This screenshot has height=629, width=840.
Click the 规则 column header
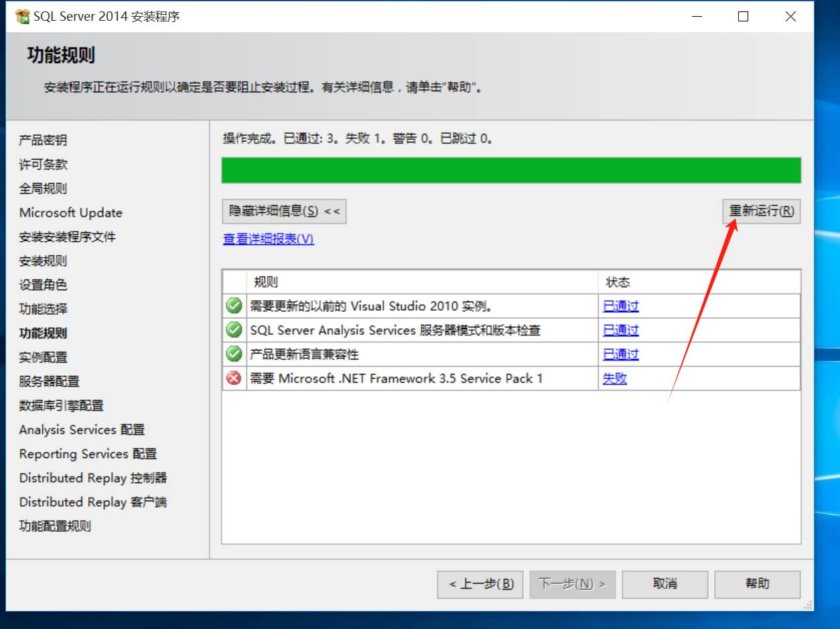(x=422, y=282)
